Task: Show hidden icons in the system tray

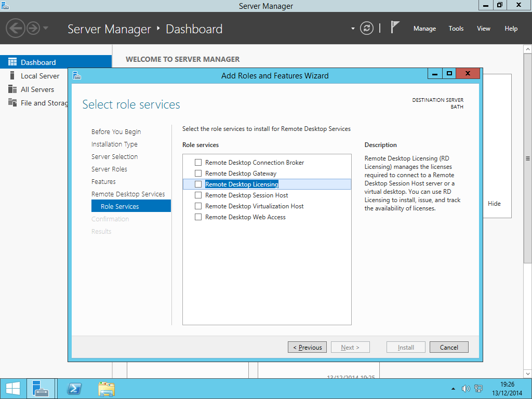Action: (453, 389)
